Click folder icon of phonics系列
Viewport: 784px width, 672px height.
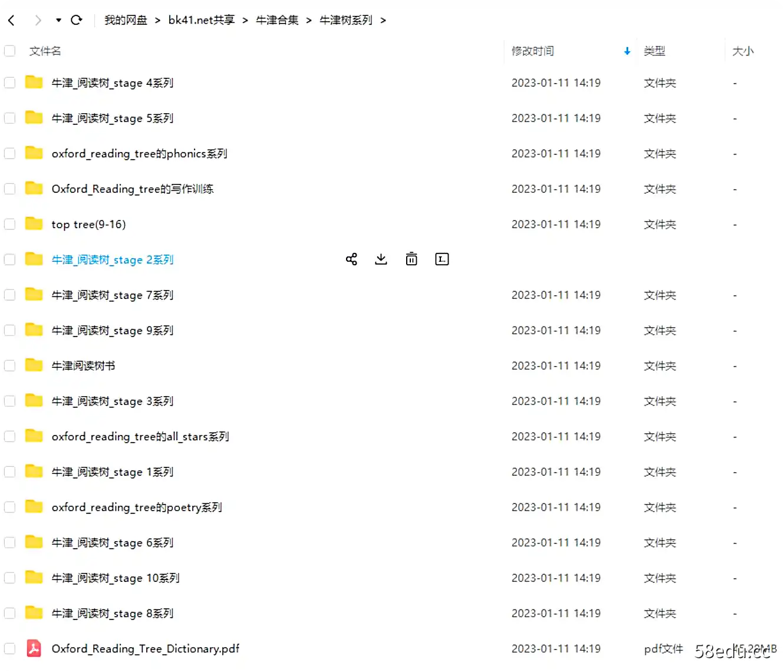point(34,153)
